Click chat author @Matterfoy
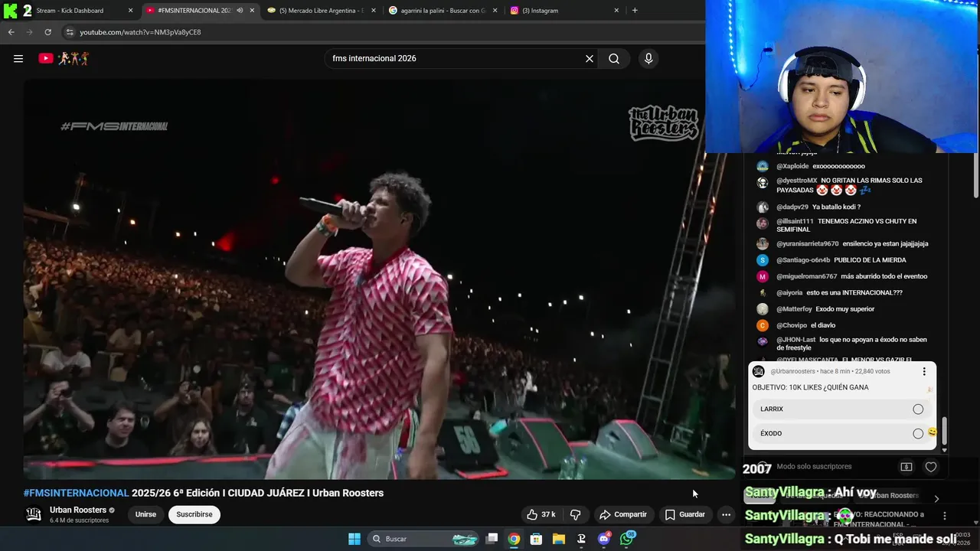 click(x=794, y=309)
